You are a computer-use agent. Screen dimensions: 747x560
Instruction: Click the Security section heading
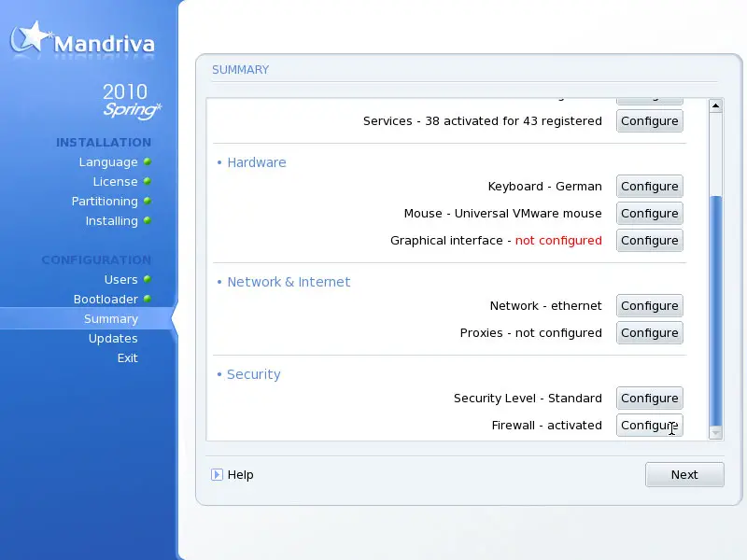[x=253, y=374]
